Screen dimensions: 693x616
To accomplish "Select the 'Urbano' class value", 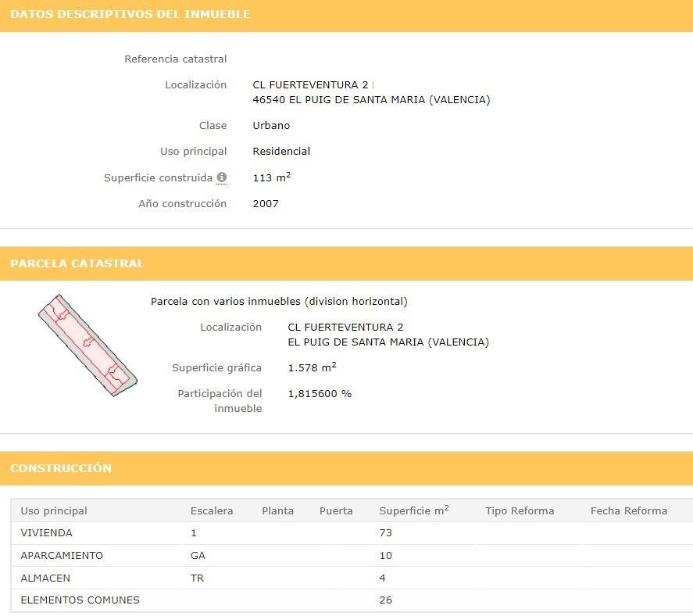I will pos(271,126).
